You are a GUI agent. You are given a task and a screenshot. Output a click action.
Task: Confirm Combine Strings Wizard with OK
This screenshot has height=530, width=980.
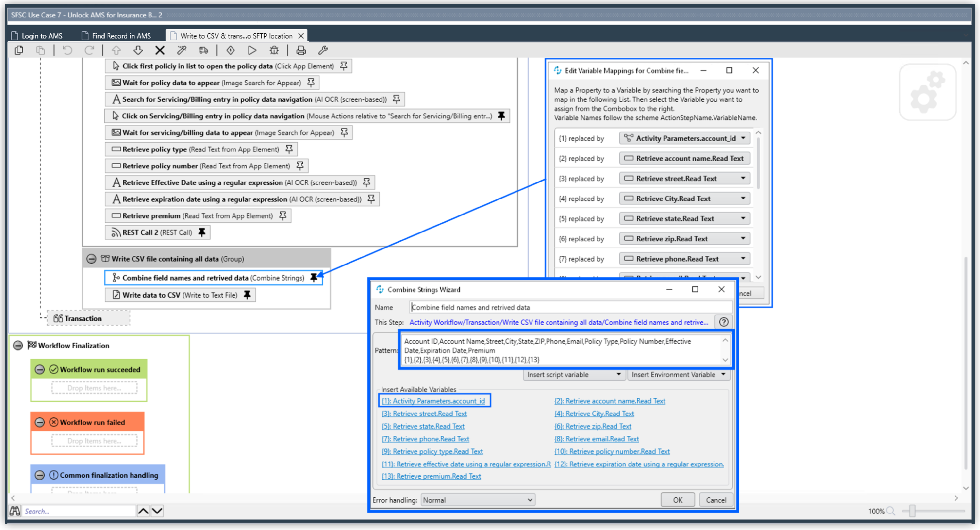point(677,500)
